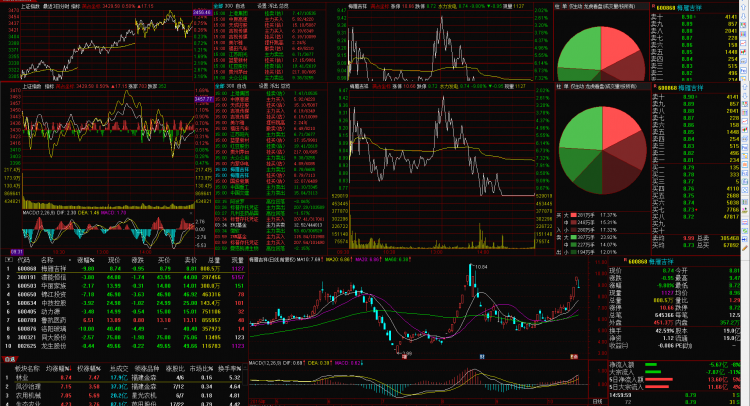Select the 风沙治理 sector row
The image size is (750, 406).
(x=122, y=386)
